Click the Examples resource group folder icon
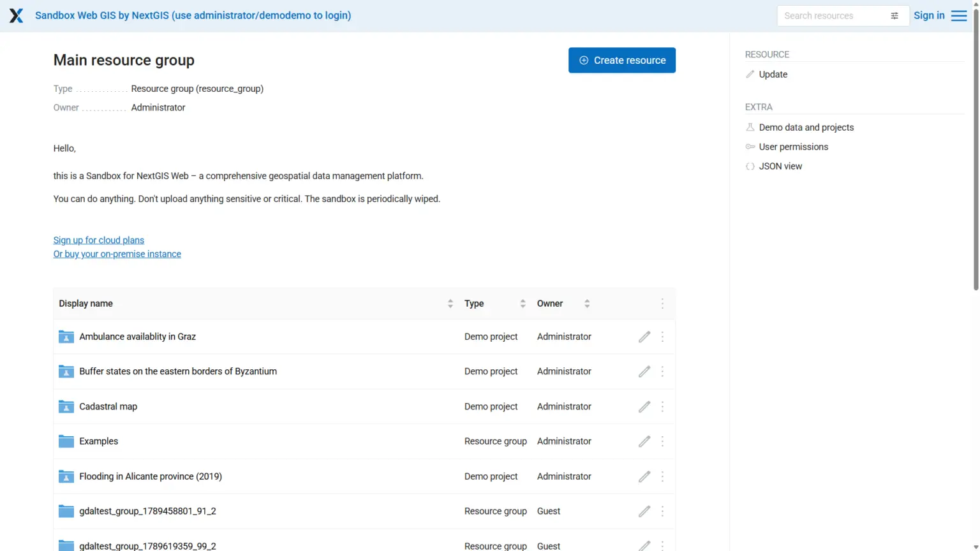 coord(66,441)
